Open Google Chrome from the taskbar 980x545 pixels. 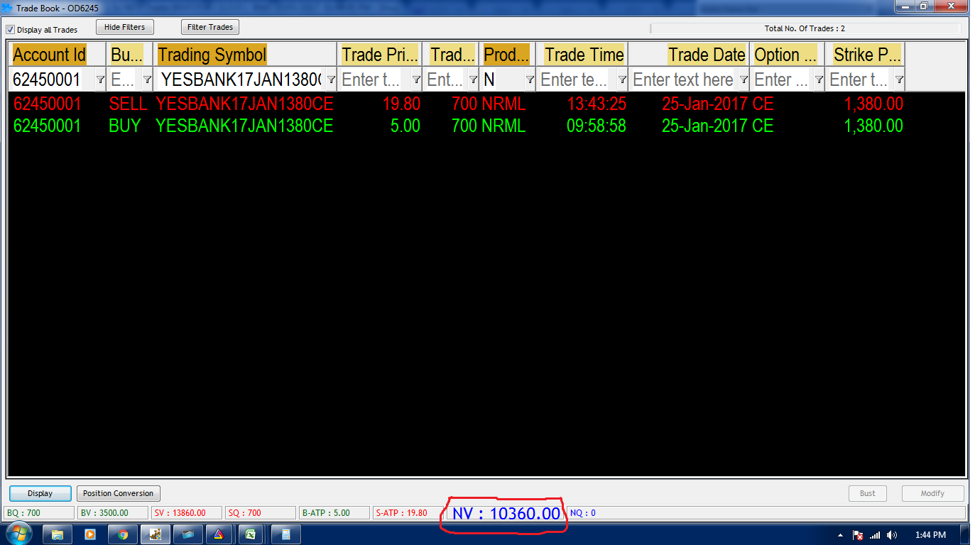click(x=123, y=534)
